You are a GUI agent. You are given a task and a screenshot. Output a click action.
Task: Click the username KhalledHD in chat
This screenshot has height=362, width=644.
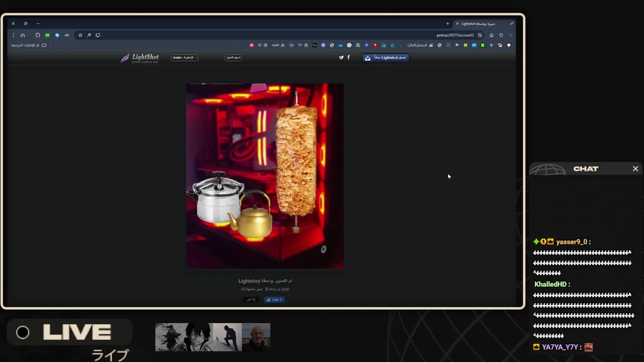coord(550,284)
